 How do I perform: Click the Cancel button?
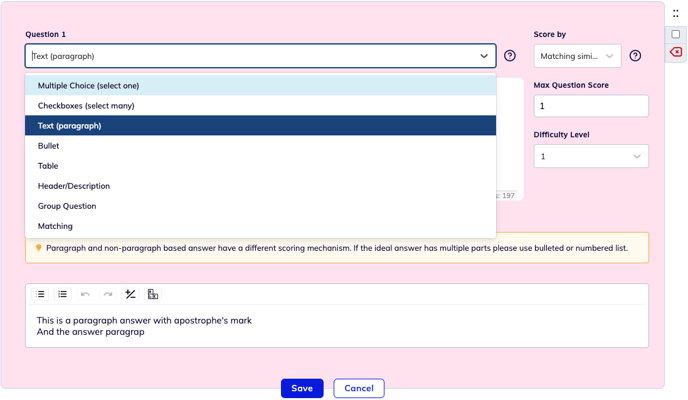point(359,388)
